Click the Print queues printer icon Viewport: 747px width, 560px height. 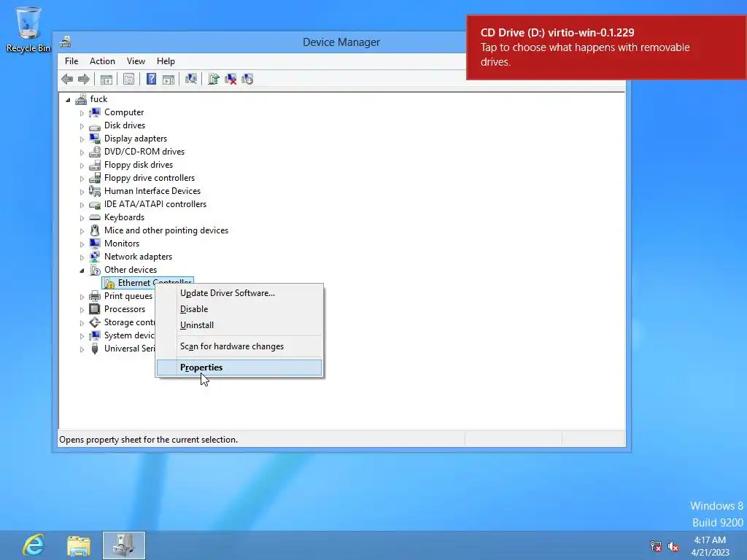(x=95, y=296)
